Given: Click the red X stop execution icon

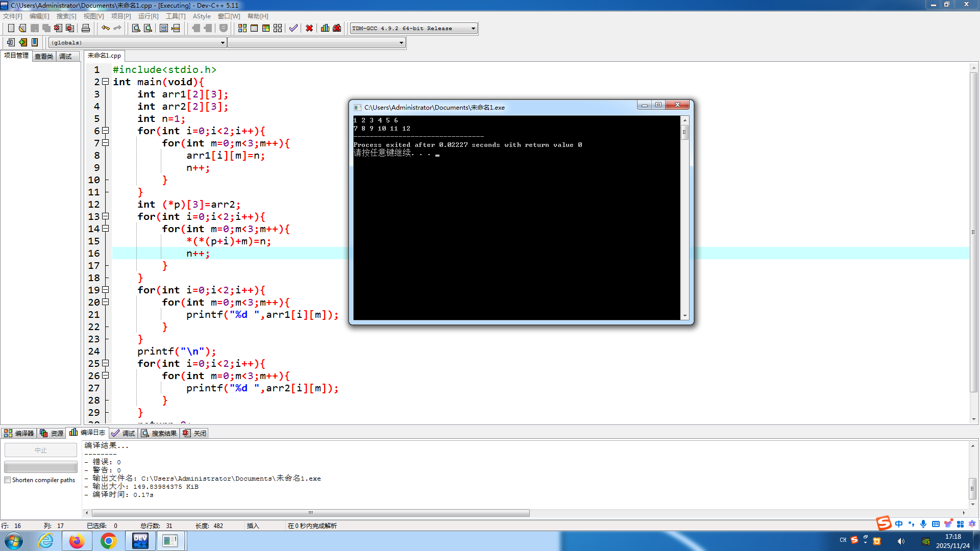Looking at the screenshot, I should 309,28.
